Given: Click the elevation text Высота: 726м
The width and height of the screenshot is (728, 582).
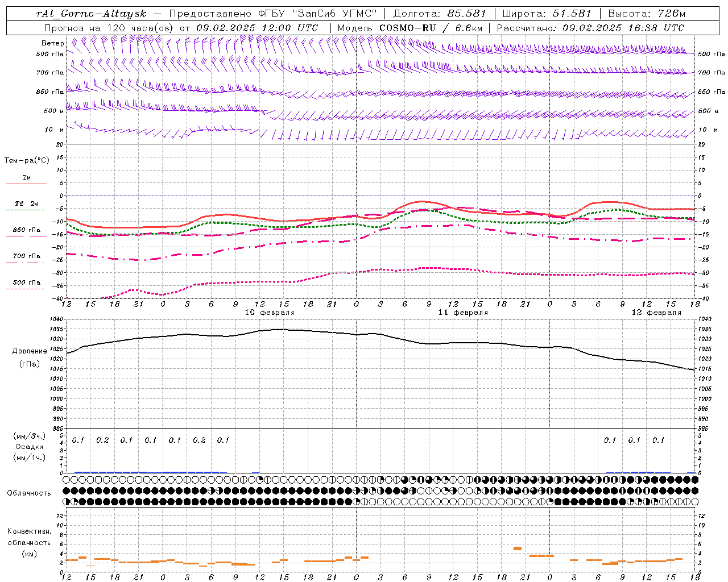Looking at the screenshot, I should (x=647, y=14).
